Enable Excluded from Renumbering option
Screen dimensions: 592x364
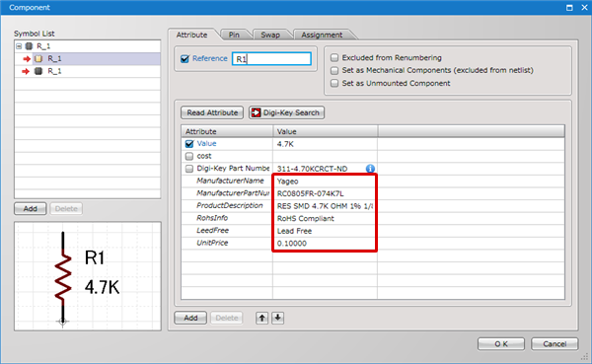coord(334,58)
